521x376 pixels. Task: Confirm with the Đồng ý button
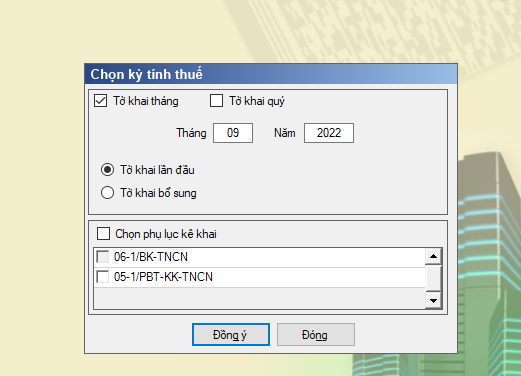point(231,334)
